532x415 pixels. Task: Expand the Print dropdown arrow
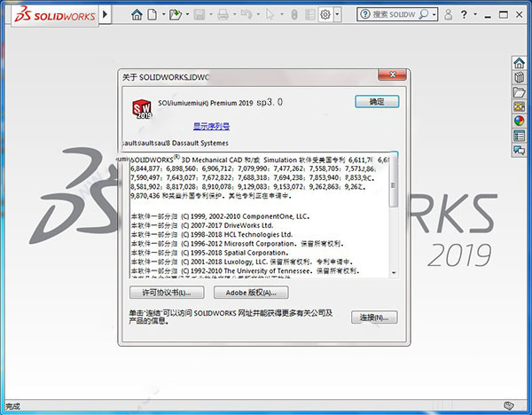(x=234, y=14)
